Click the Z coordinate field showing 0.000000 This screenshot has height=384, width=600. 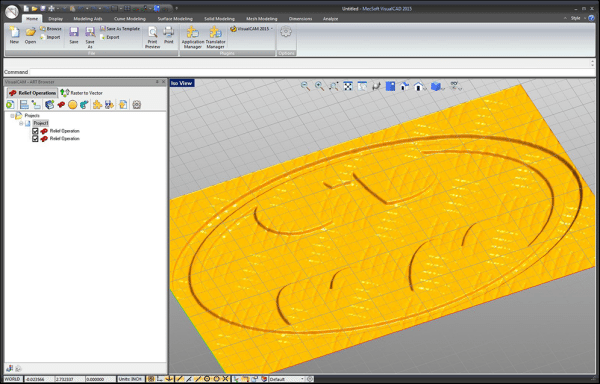pyautogui.click(x=100, y=379)
